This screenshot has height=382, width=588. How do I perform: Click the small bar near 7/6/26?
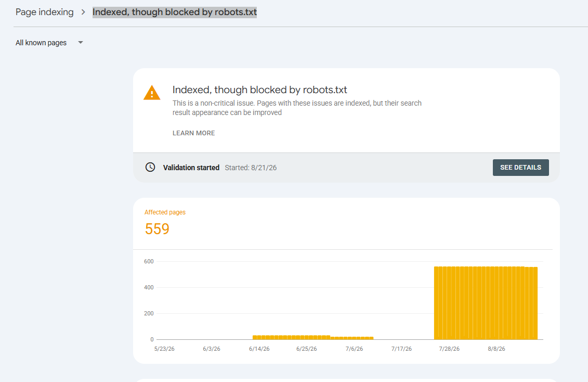[354, 338]
